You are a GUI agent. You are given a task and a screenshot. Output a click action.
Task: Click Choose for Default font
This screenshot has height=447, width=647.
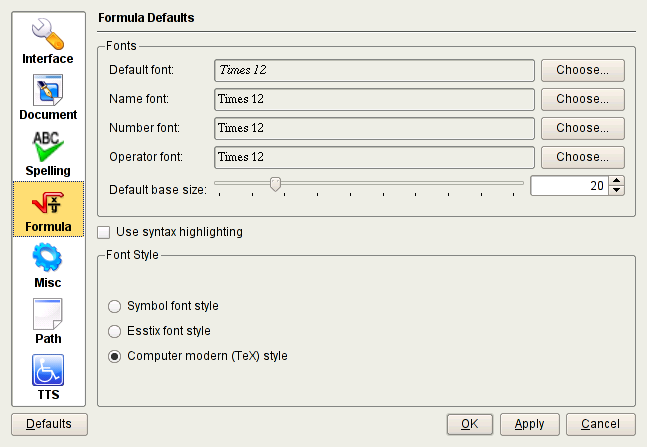(x=583, y=71)
